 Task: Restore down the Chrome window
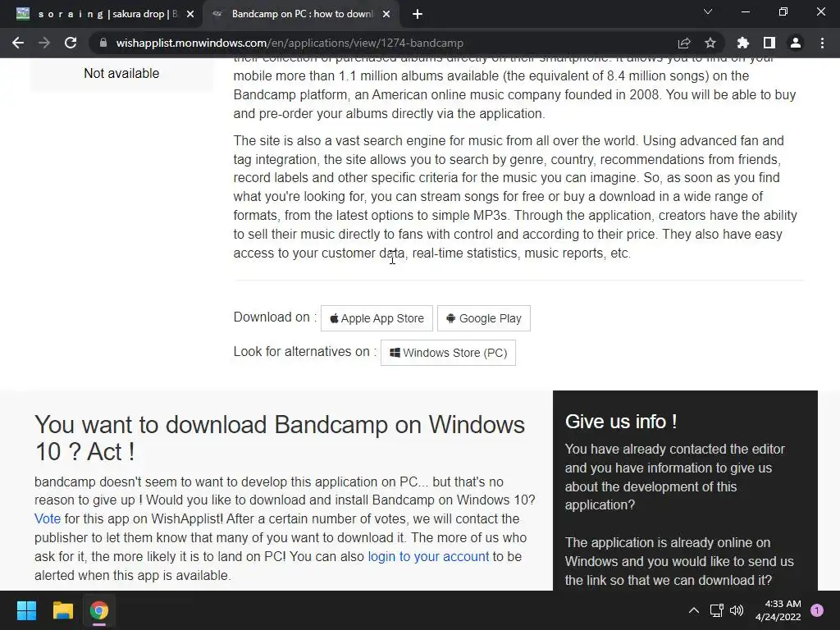coord(783,11)
